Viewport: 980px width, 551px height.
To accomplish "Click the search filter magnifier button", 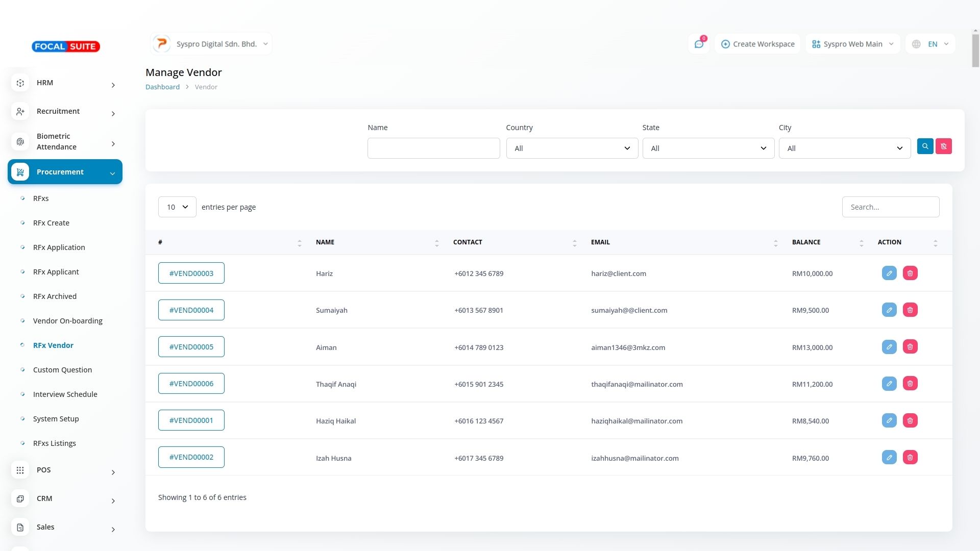I will pyautogui.click(x=925, y=146).
